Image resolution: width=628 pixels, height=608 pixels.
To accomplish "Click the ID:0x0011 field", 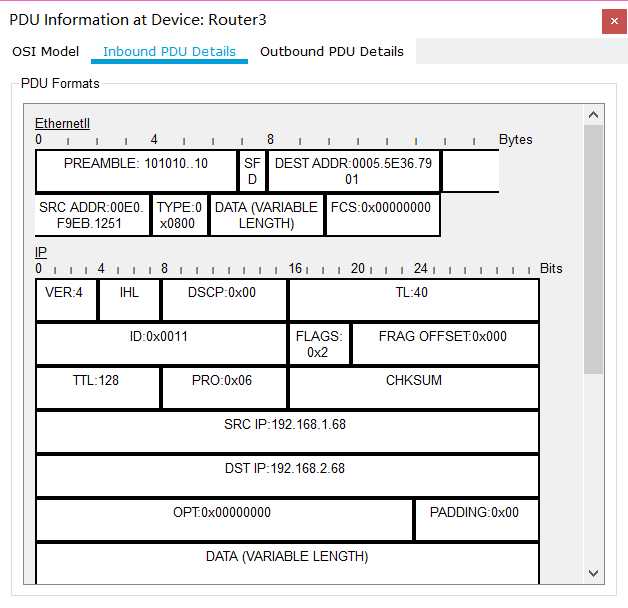I will (161, 344).
